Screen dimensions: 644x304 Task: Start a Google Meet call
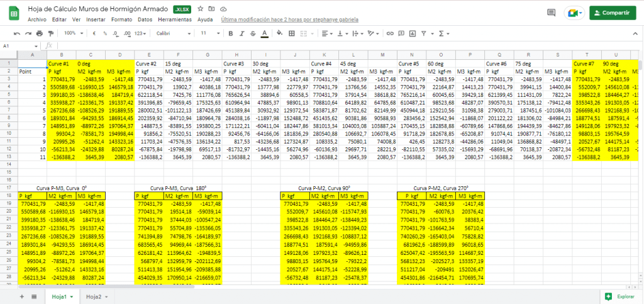click(574, 13)
